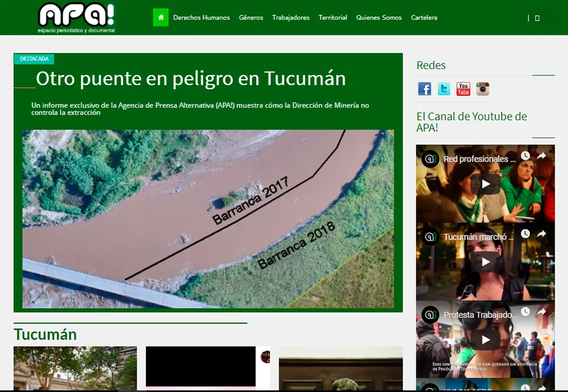Click the Redes sidebar heading
568x392 pixels.
pyautogui.click(x=431, y=65)
